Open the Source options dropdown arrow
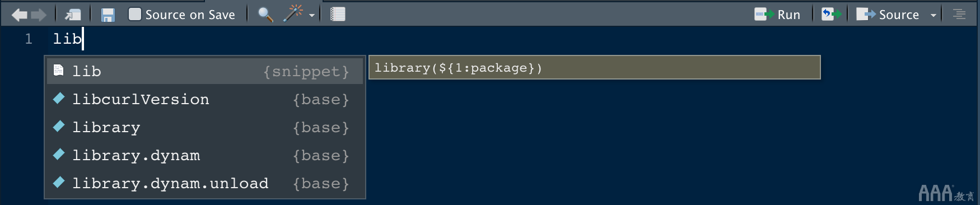Image resolution: width=980 pixels, height=205 pixels. pyautogui.click(x=934, y=16)
